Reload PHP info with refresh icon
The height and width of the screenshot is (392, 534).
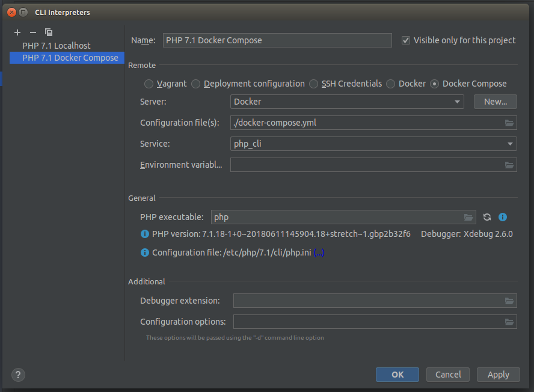487,217
